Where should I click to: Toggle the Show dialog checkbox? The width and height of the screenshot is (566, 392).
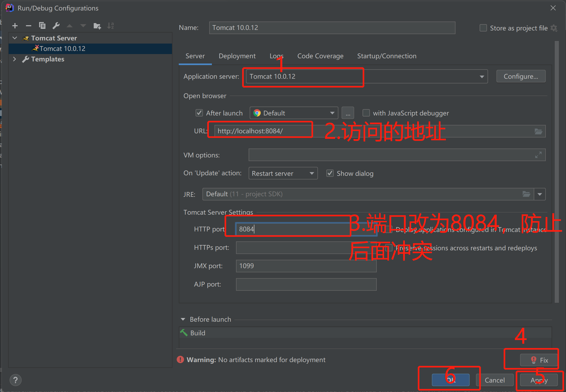pyautogui.click(x=330, y=173)
